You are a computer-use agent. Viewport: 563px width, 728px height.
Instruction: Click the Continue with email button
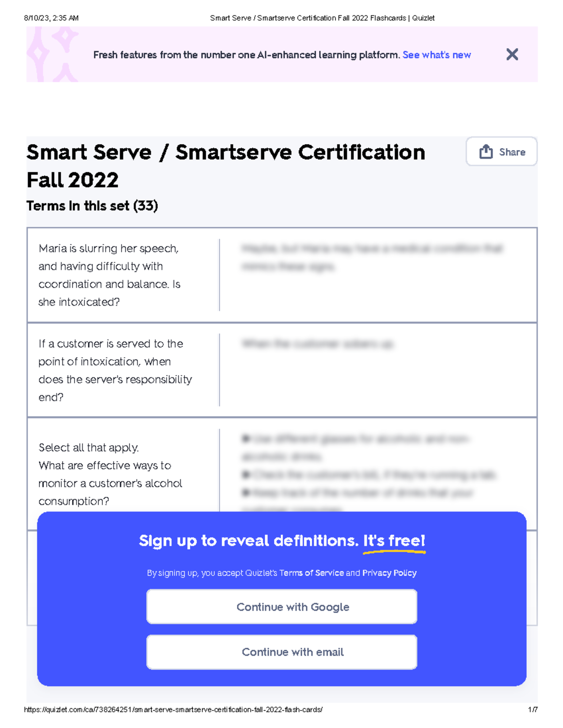click(x=281, y=652)
